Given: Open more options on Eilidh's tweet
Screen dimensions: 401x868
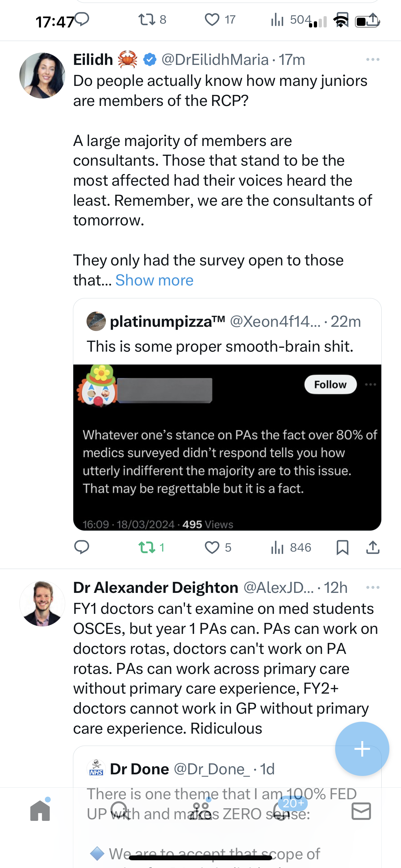Looking at the screenshot, I should pyautogui.click(x=373, y=60).
